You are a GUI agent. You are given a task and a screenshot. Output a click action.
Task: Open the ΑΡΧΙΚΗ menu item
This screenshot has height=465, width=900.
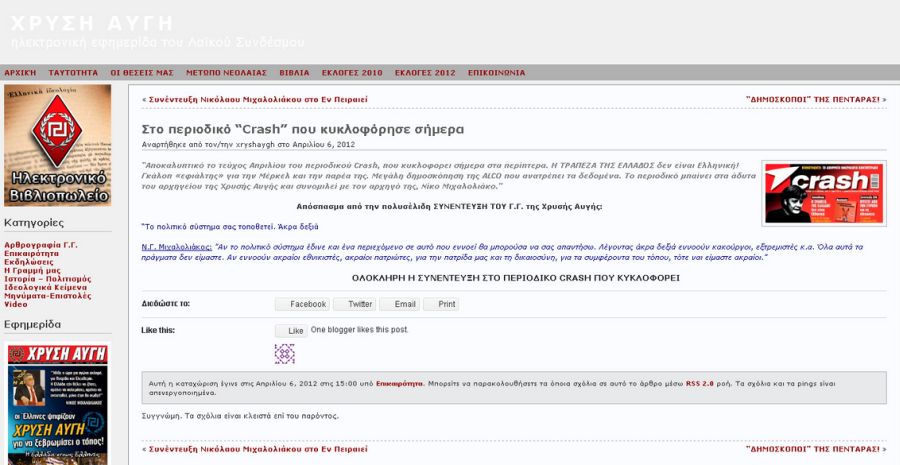point(20,73)
